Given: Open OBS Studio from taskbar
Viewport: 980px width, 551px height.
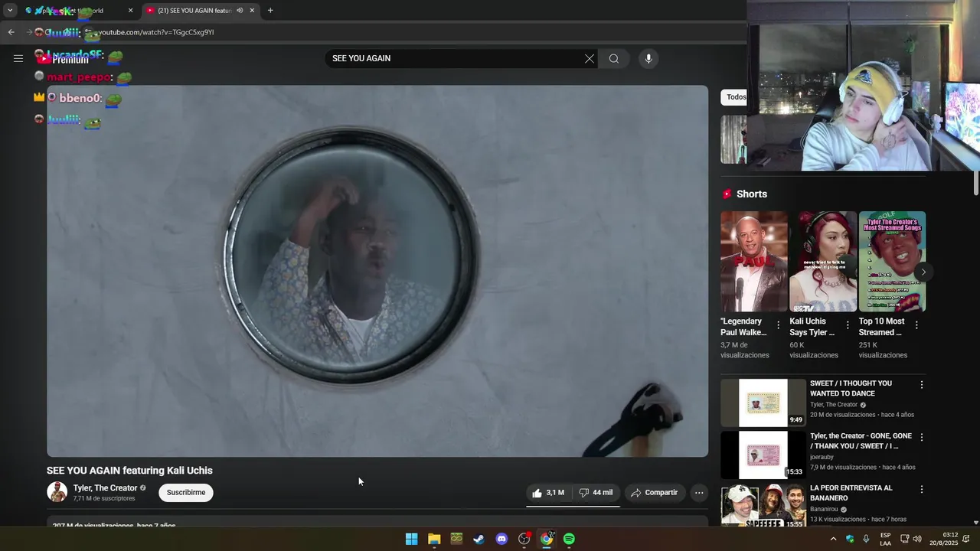Looking at the screenshot, I should [x=524, y=539].
